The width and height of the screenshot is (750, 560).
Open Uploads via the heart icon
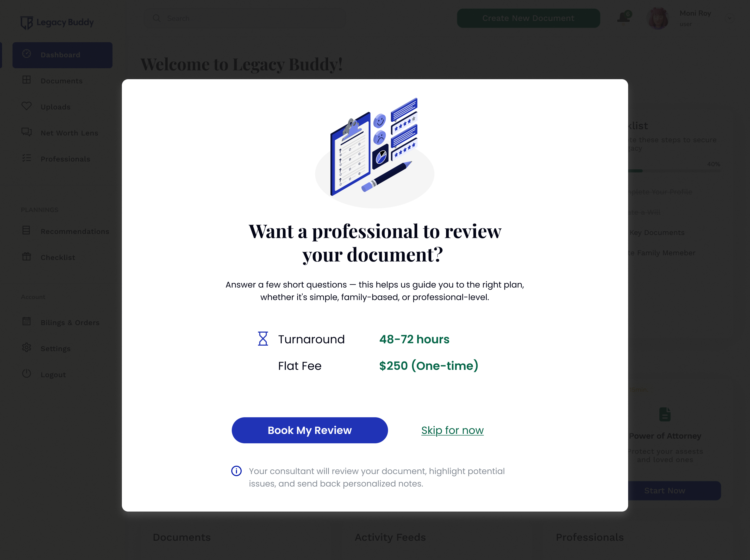tap(27, 107)
